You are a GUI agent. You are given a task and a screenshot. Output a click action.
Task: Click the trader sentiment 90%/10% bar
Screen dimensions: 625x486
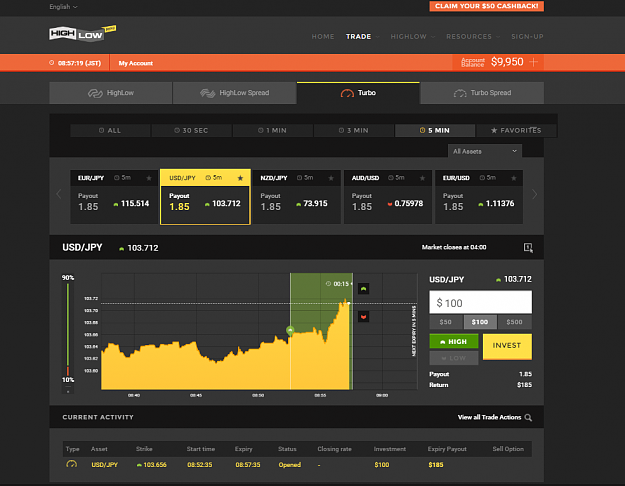click(68, 329)
